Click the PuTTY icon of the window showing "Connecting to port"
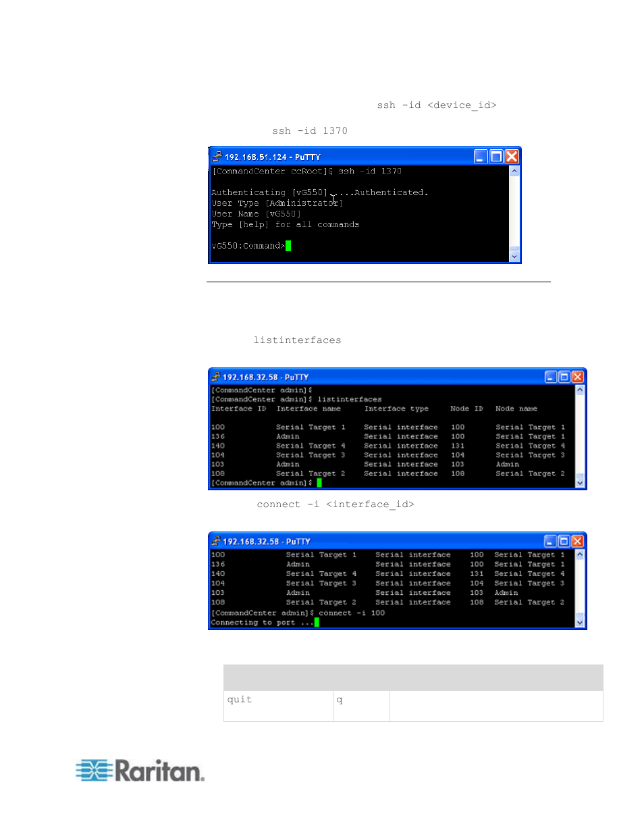This screenshot has height=834, width=644. pos(215,541)
